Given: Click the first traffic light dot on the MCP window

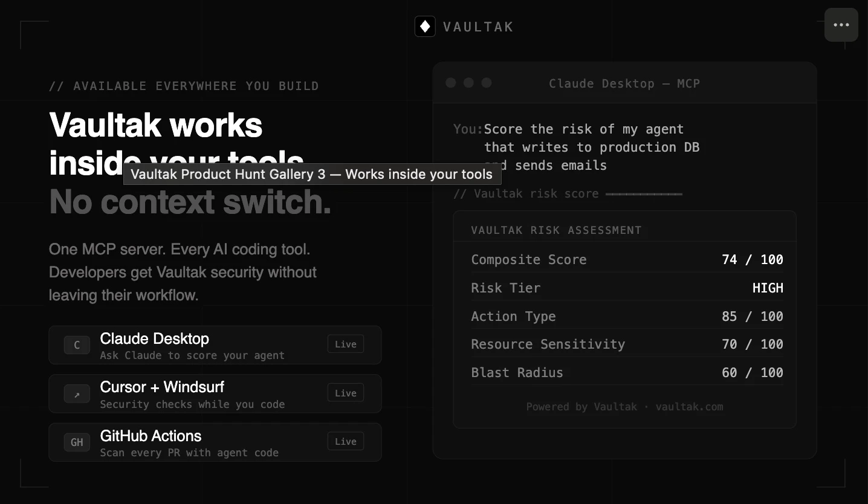Looking at the screenshot, I should coord(450,83).
